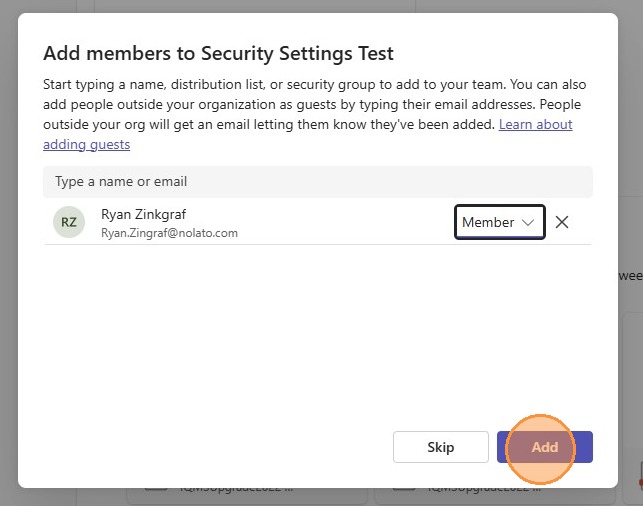Remove Ryan Zinkgraf with the X icon
The height and width of the screenshot is (506, 643).
click(x=562, y=222)
